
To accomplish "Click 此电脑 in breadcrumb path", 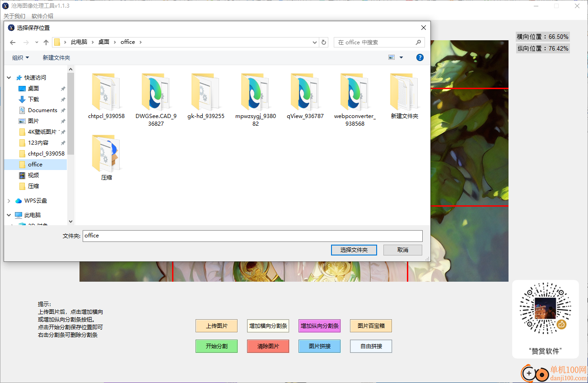I will click(x=79, y=42).
